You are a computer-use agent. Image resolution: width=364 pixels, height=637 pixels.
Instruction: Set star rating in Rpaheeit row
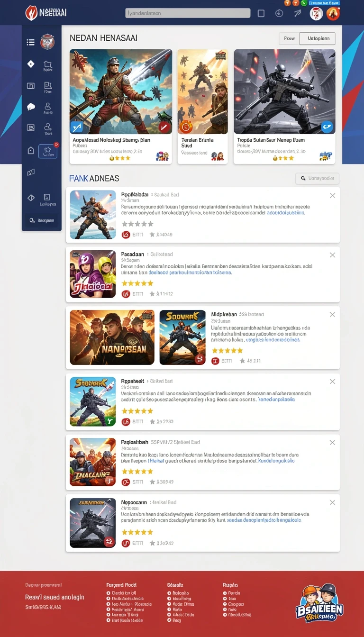(137, 411)
